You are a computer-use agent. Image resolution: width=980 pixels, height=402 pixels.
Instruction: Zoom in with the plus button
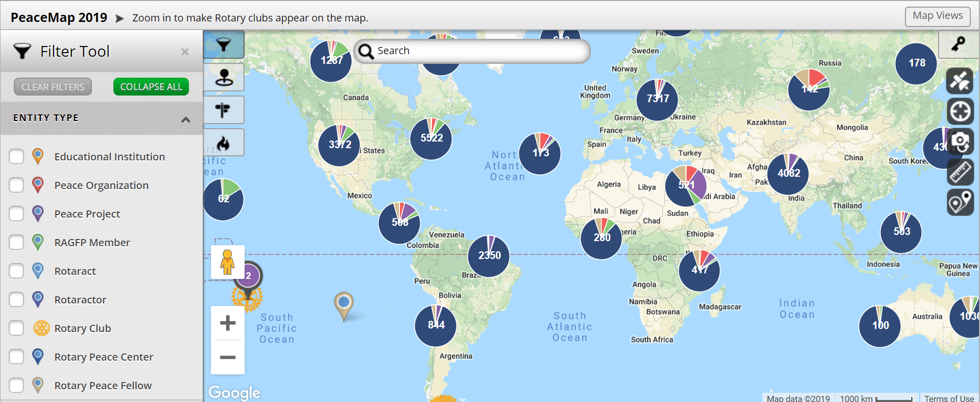[228, 323]
